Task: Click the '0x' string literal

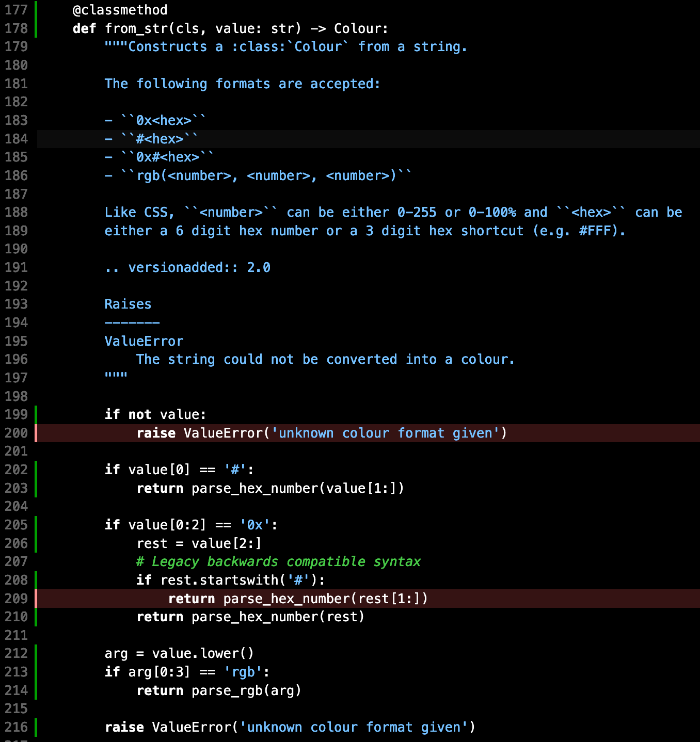Action: pos(254,525)
